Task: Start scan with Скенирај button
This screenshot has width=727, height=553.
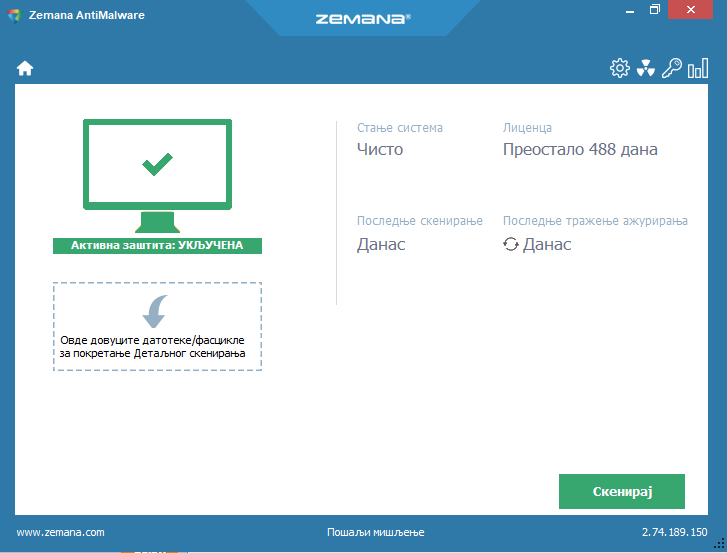Action: coord(622,491)
